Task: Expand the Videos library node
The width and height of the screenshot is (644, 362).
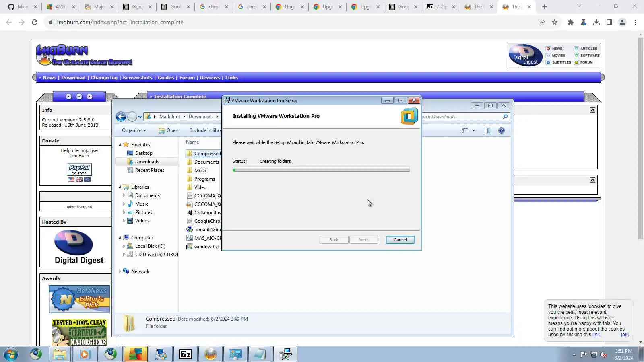Action: 124,221
